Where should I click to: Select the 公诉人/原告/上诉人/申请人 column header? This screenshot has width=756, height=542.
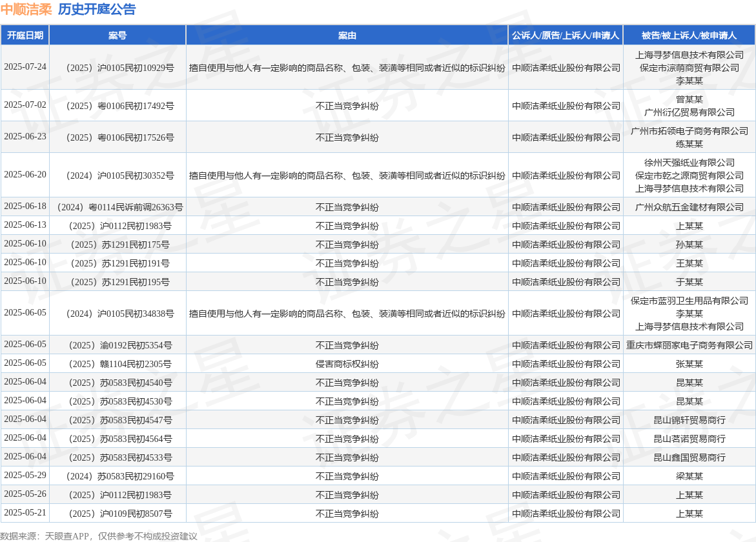point(566,35)
